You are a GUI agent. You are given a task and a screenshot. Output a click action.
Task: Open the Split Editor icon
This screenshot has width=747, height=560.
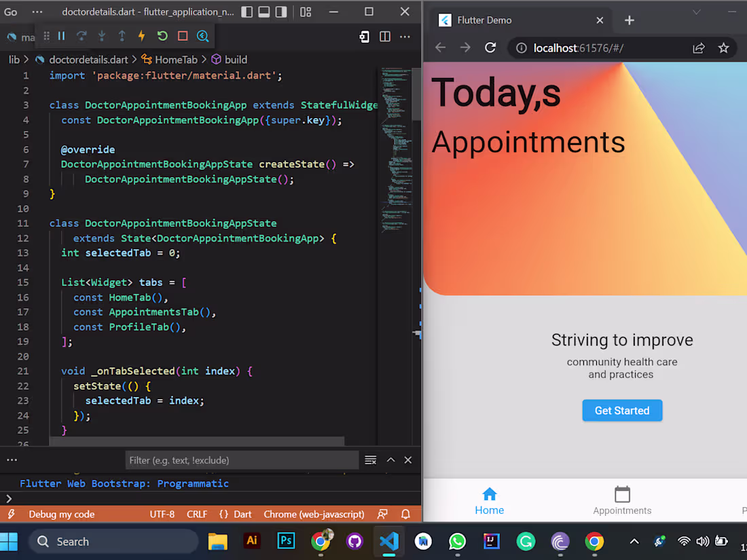[x=384, y=37]
